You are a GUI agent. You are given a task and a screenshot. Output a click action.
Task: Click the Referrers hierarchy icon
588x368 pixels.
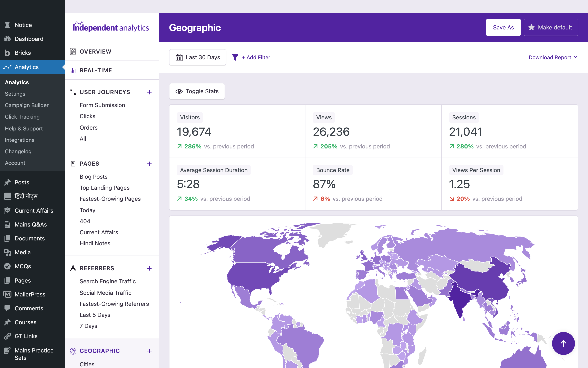click(x=73, y=268)
